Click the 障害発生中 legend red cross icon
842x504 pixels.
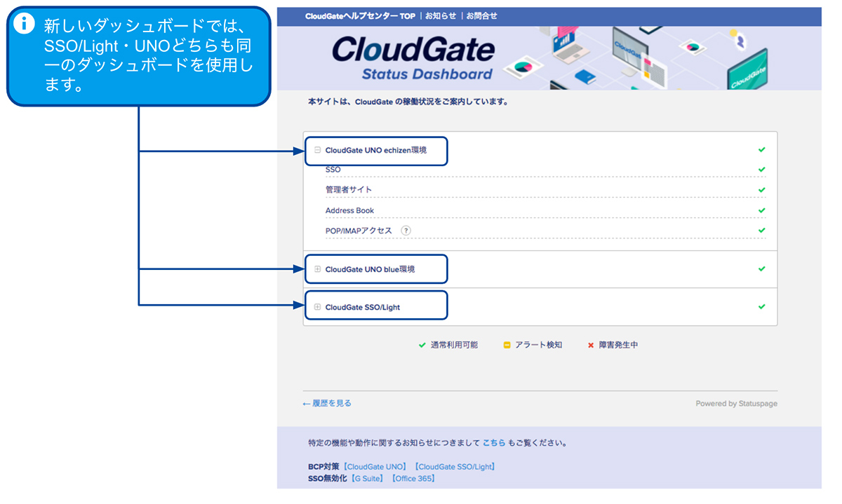click(x=591, y=345)
